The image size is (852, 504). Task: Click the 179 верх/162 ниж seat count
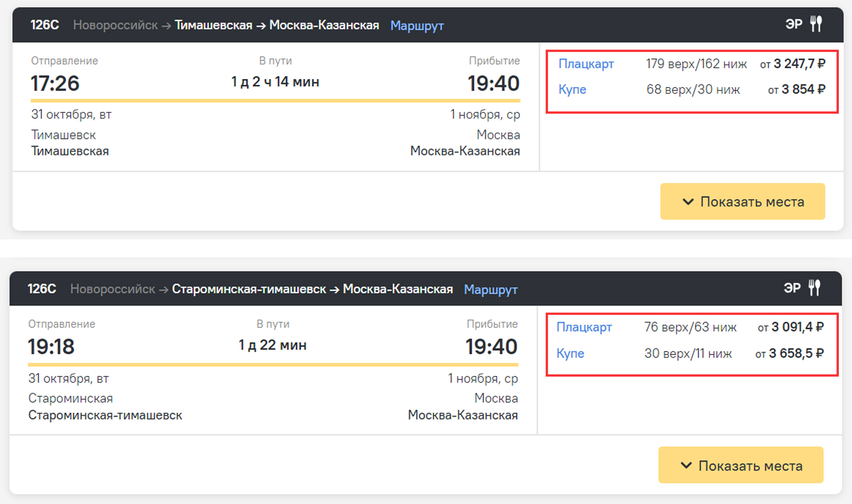[x=696, y=64]
